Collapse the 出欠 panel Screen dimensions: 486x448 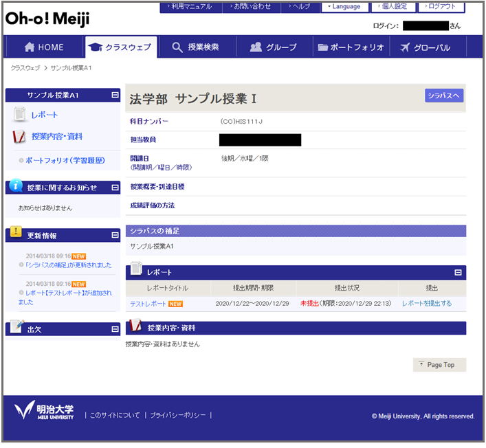[115, 329]
